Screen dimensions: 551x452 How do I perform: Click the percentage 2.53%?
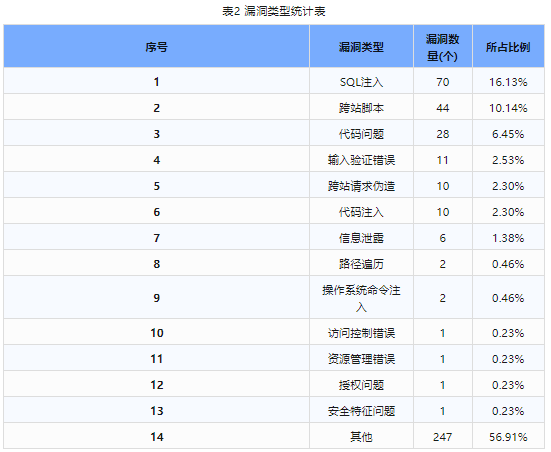pos(508,160)
